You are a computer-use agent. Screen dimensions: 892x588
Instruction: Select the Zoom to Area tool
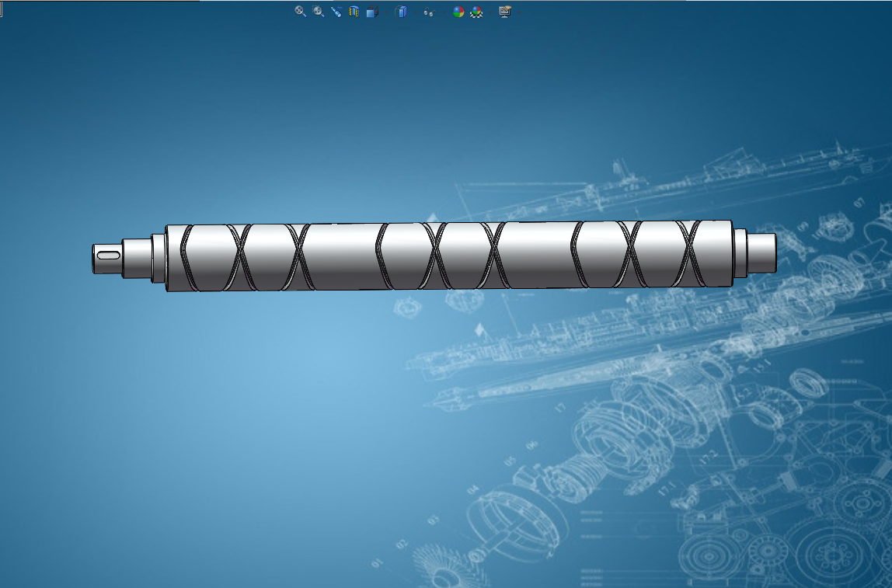pos(319,12)
